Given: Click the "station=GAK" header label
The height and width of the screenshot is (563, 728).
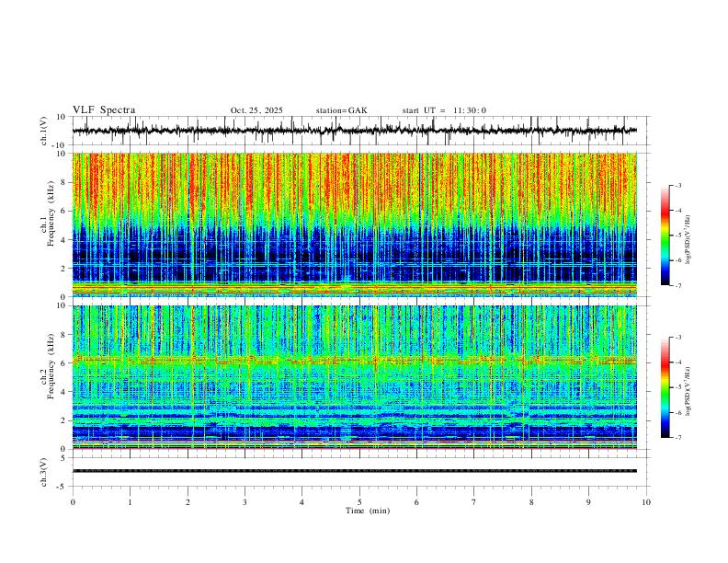Looking at the screenshot, I should [x=341, y=110].
